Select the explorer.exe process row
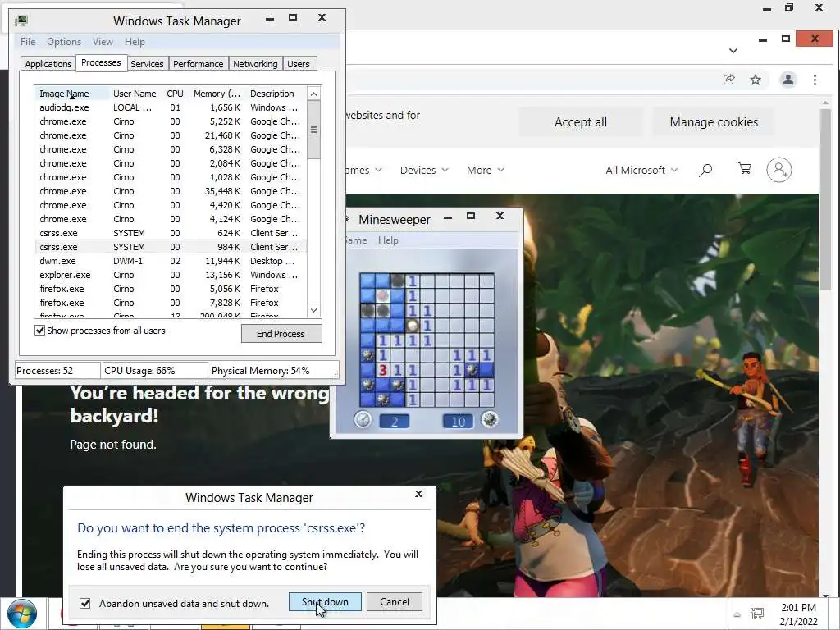The image size is (840, 630). (x=171, y=275)
